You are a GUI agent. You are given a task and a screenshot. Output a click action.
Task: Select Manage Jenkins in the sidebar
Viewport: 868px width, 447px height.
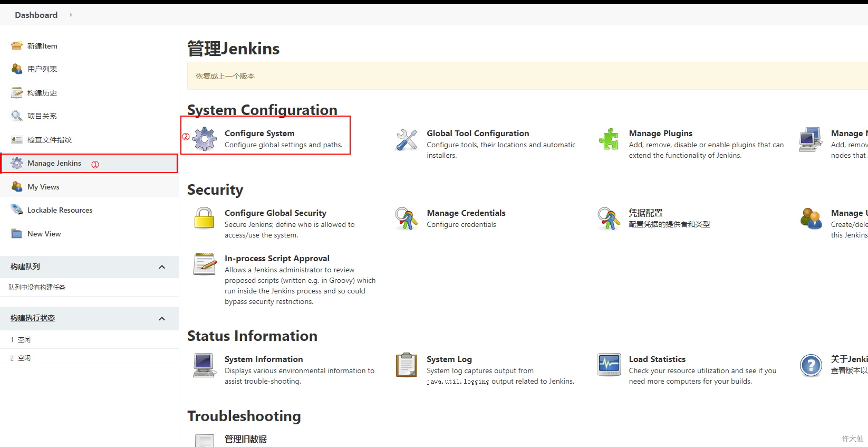[54, 163]
